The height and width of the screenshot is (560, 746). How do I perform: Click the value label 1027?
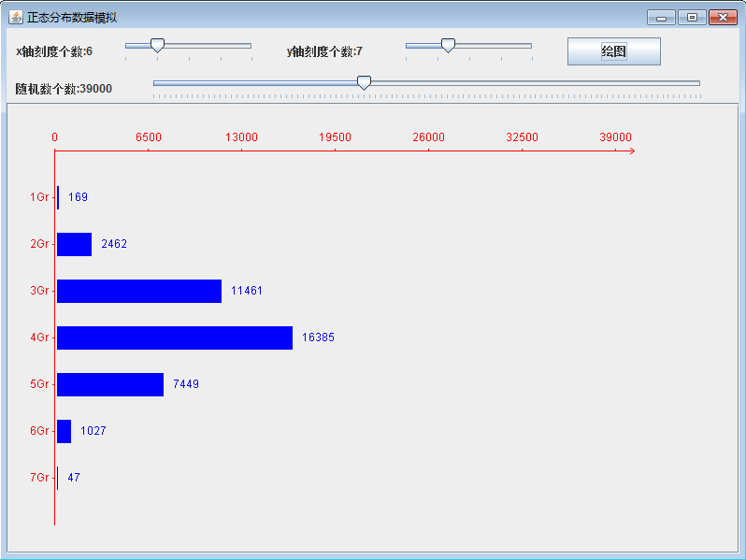point(93,431)
